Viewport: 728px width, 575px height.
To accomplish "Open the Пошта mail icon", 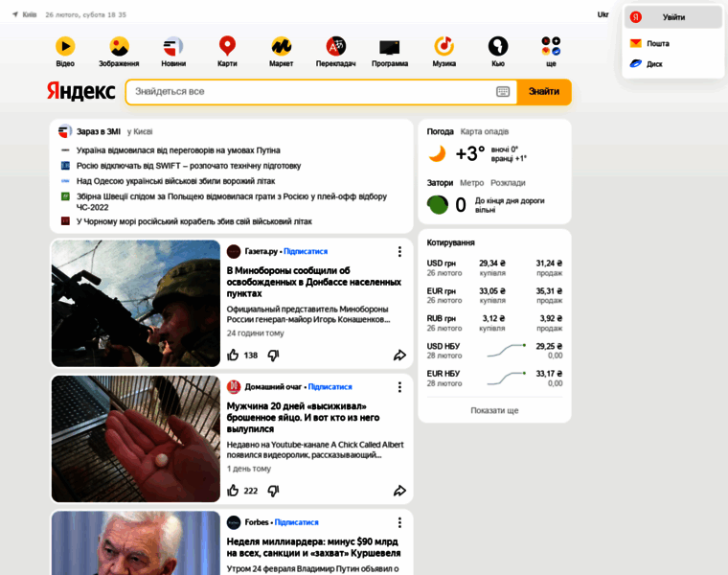I will click(636, 43).
